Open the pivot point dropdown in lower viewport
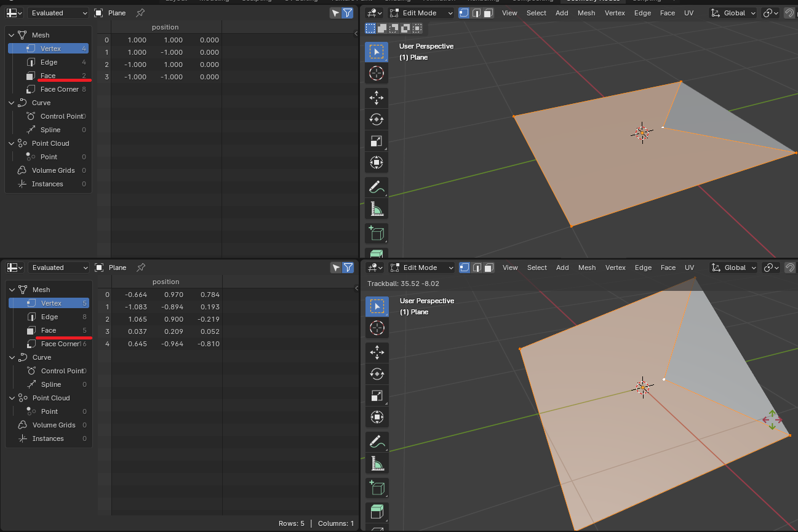Viewport: 798px width, 532px height. pos(771,268)
